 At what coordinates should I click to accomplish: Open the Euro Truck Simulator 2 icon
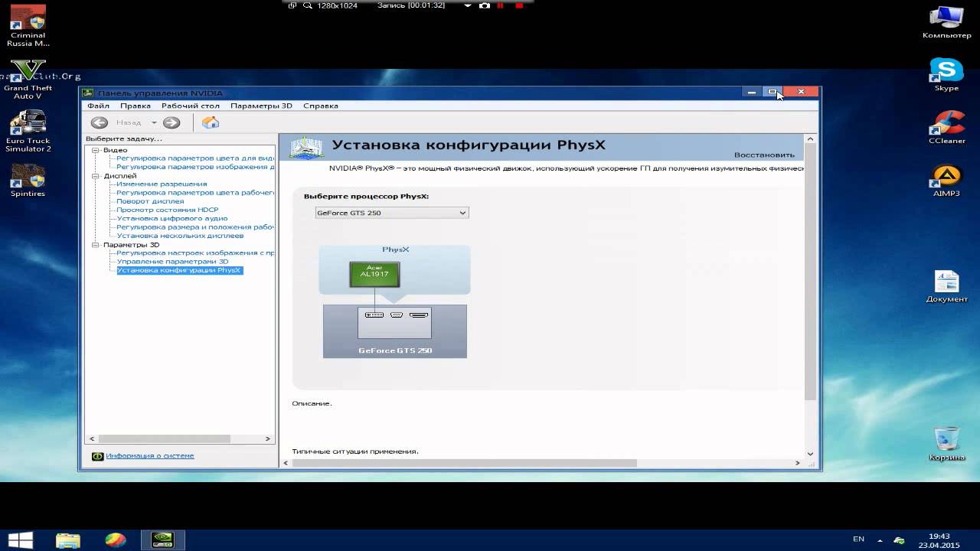click(28, 131)
